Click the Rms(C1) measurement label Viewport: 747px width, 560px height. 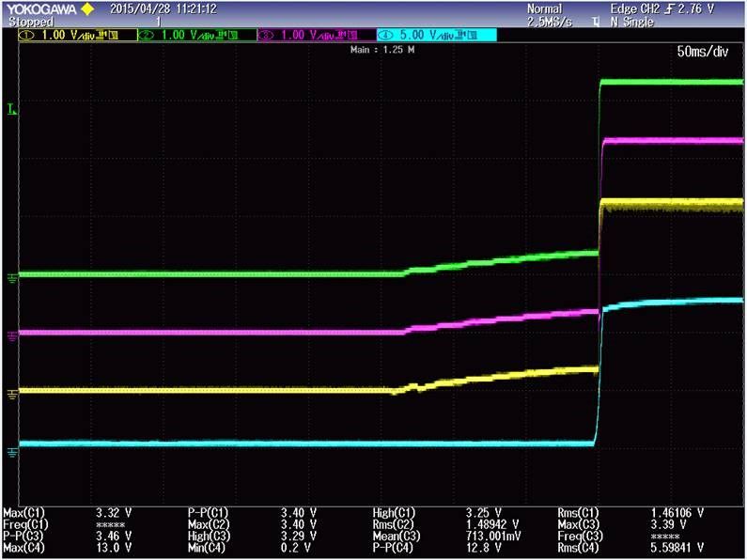coord(578,513)
